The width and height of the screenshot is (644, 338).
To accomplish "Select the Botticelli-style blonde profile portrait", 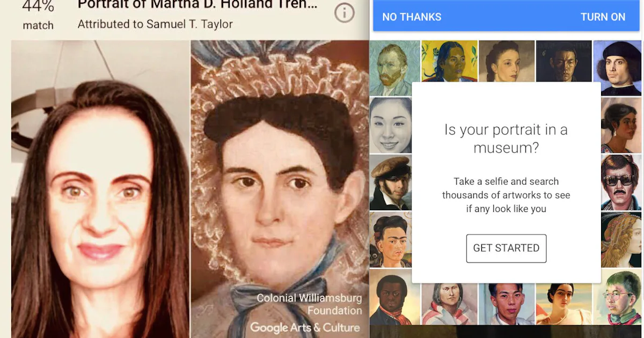I will pyautogui.click(x=621, y=239).
